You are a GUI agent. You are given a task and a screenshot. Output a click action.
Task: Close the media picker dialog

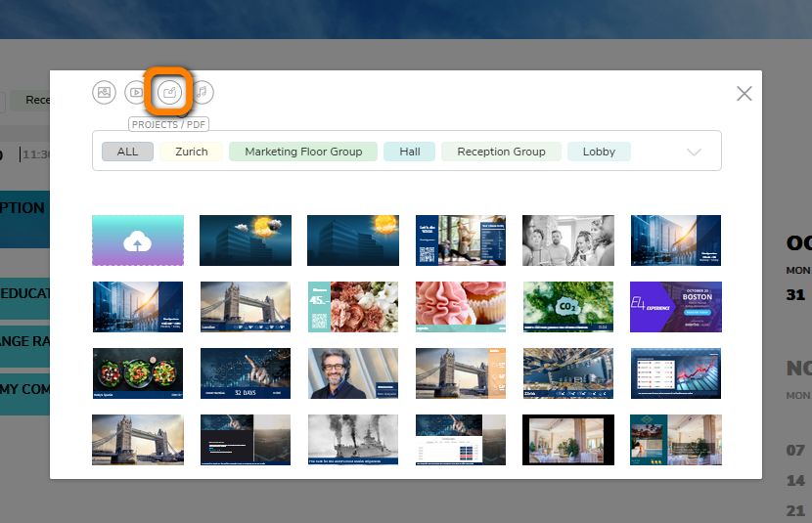click(744, 94)
